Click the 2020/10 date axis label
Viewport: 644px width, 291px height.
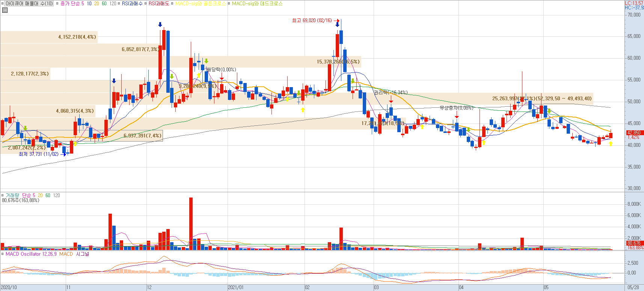pos(9,288)
